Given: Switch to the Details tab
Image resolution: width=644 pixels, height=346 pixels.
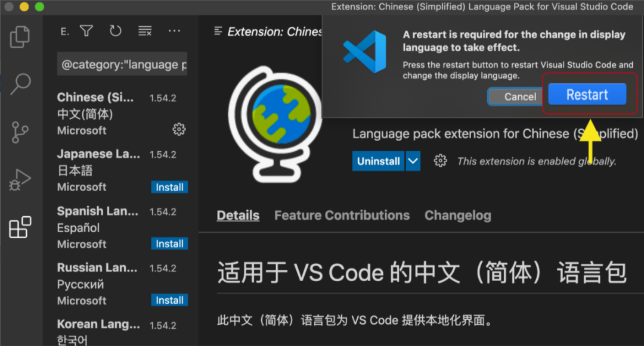Looking at the screenshot, I should pos(238,215).
